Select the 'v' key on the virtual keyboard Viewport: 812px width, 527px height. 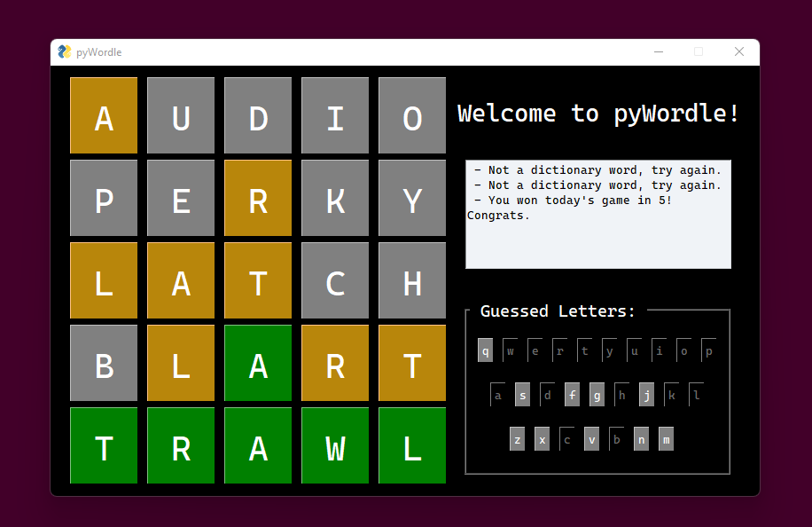[x=591, y=438]
